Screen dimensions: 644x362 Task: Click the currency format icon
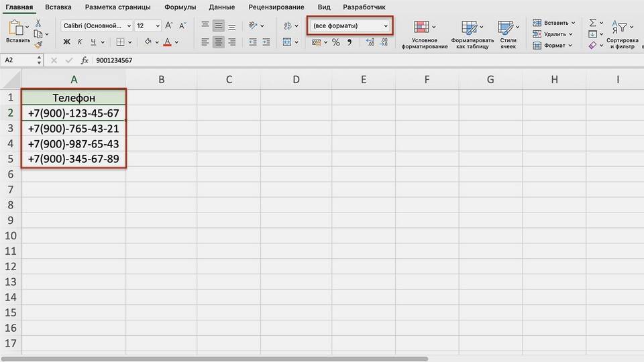316,42
